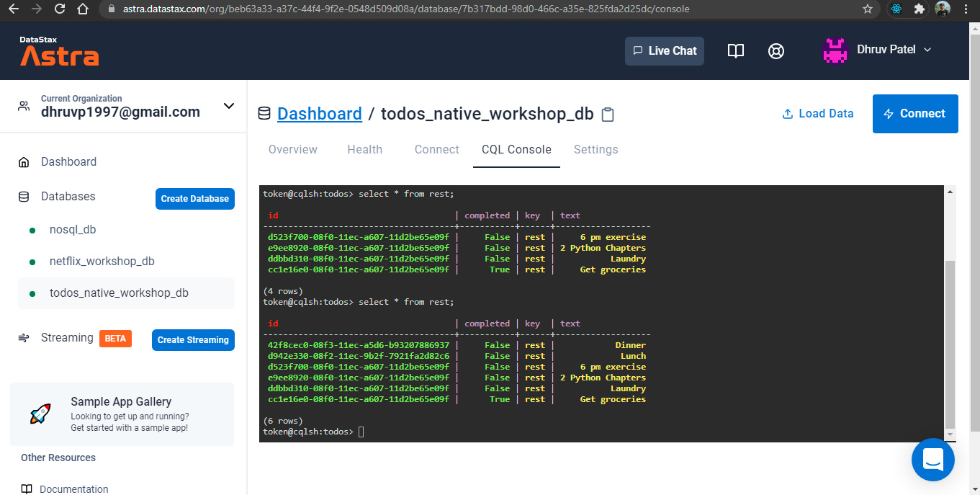
Task: Click the 'True' completed value in second result
Action: click(x=500, y=399)
